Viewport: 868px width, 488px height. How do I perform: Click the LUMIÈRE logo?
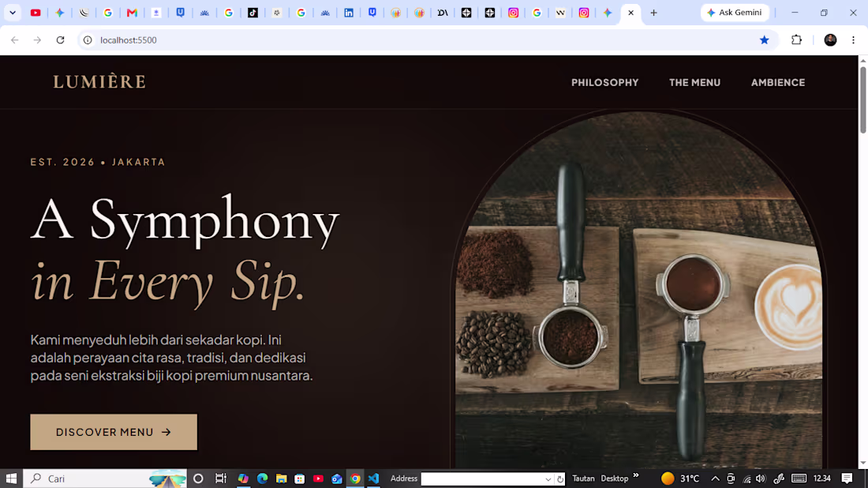pos(99,82)
